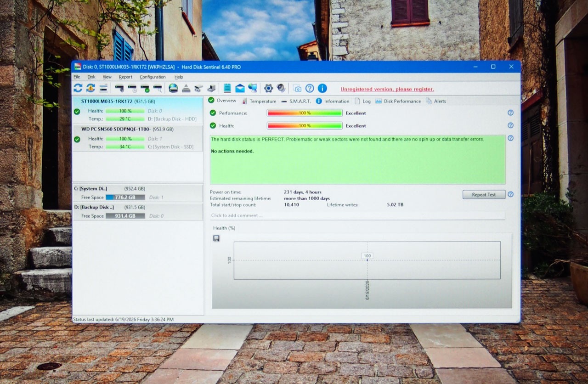Open the Report menu
Viewport: 588px width, 384px height.
coord(125,77)
